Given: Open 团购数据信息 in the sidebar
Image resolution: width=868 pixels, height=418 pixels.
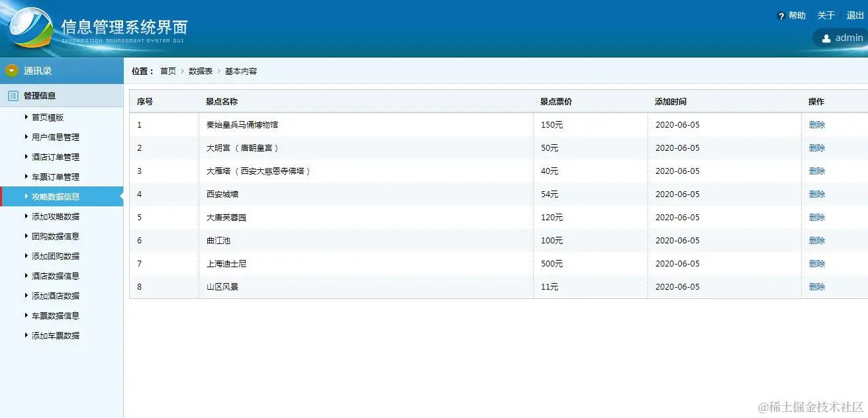Looking at the screenshot, I should point(56,236).
